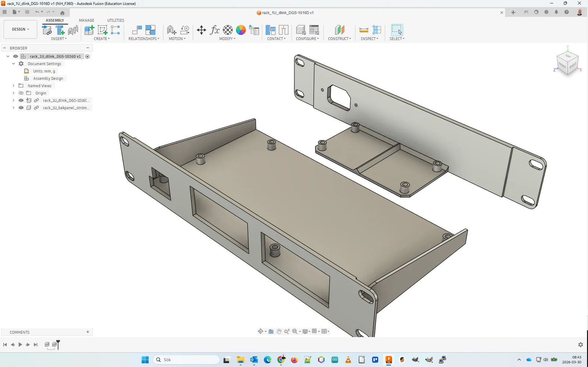This screenshot has height=367, width=588.
Task: Collapse the Document Settings node
Action: (14, 64)
